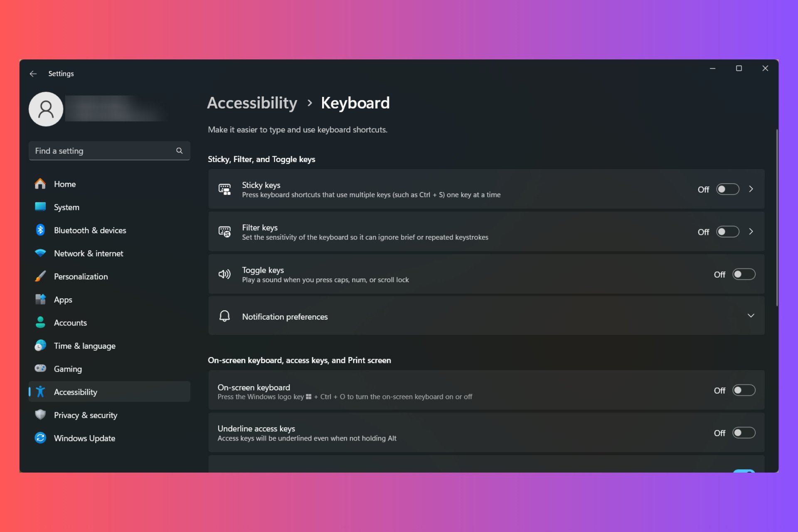
Task: Select System from the sidebar
Action: click(x=66, y=207)
